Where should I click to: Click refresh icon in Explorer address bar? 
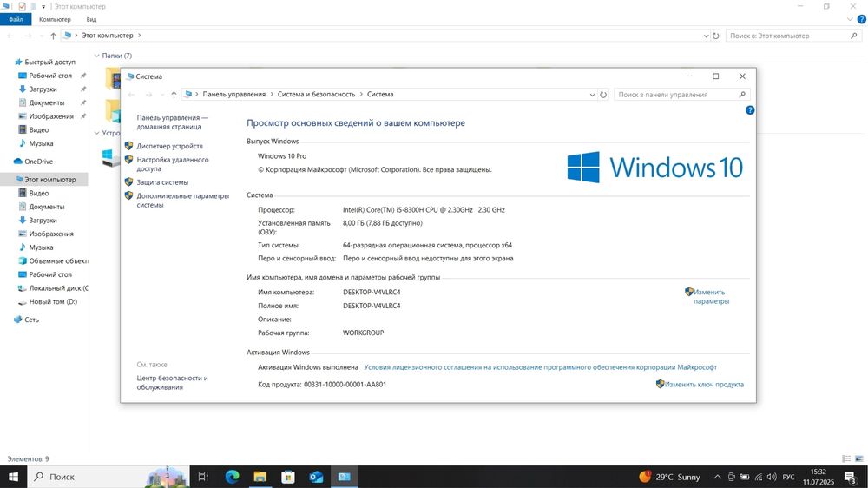[716, 36]
